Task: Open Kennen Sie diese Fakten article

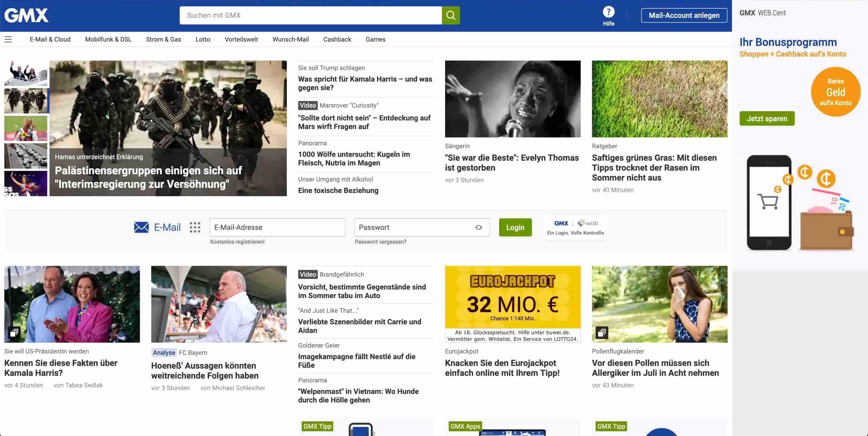Action: click(61, 368)
